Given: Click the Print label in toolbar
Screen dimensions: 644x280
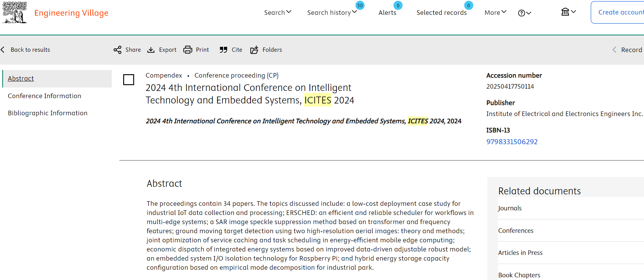Looking at the screenshot, I should pyautogui.click(x=202, y=50).
